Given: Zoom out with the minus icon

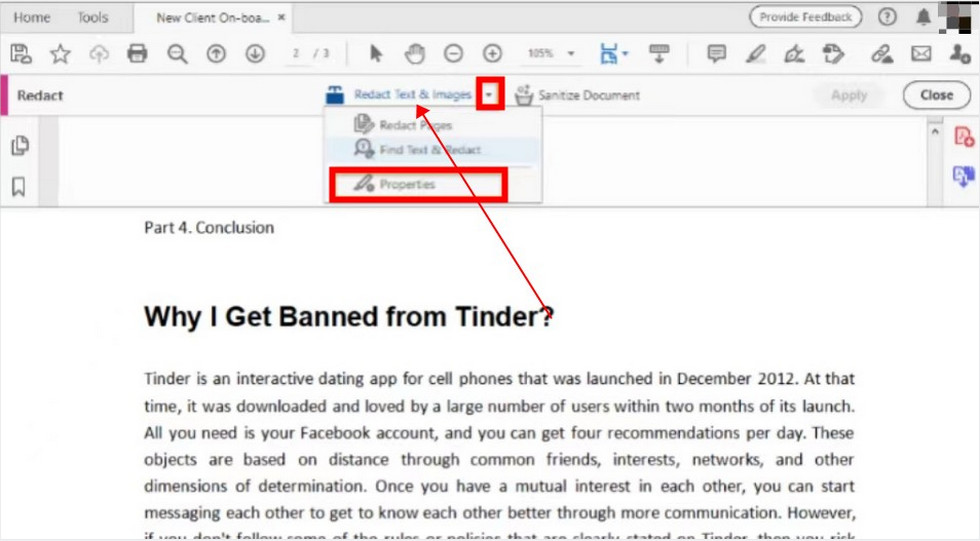Looking at the screenshot, I should pos(453,54).
